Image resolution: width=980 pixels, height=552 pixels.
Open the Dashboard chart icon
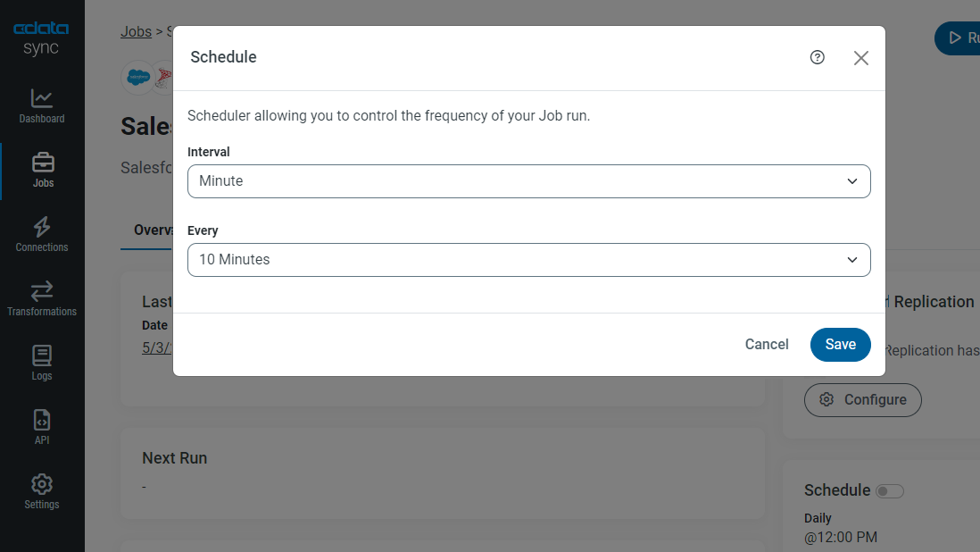point(42,98)
